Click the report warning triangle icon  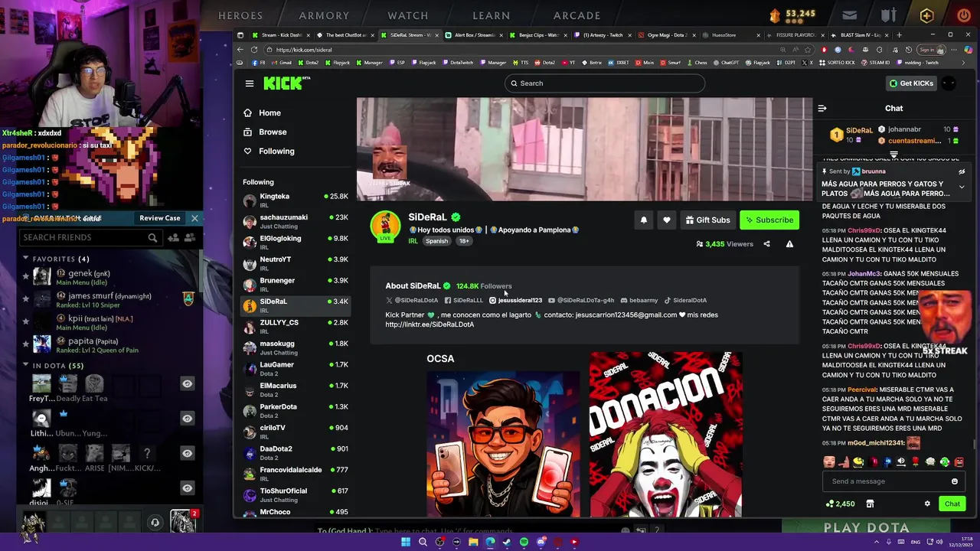(789, 244)
